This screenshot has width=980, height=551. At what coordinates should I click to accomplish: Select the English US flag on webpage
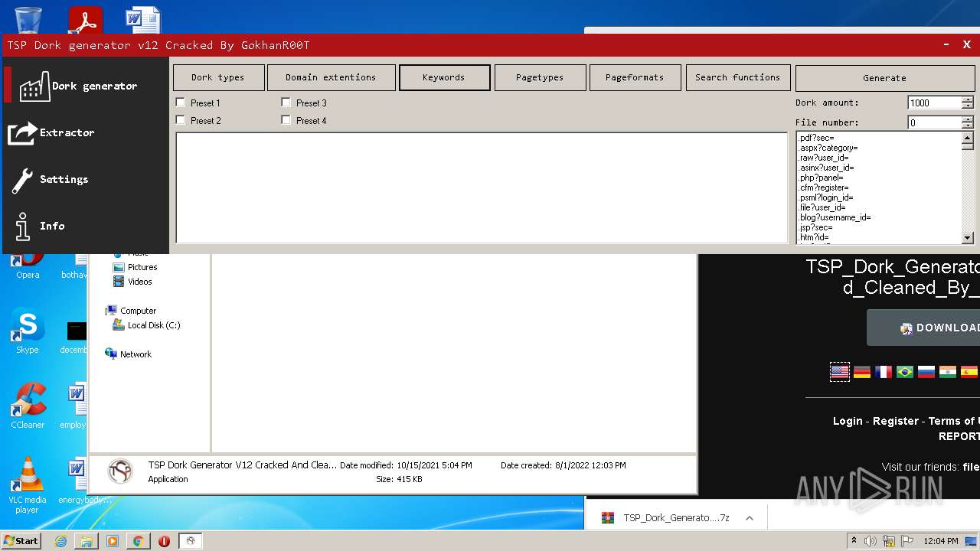coord(840,372)
